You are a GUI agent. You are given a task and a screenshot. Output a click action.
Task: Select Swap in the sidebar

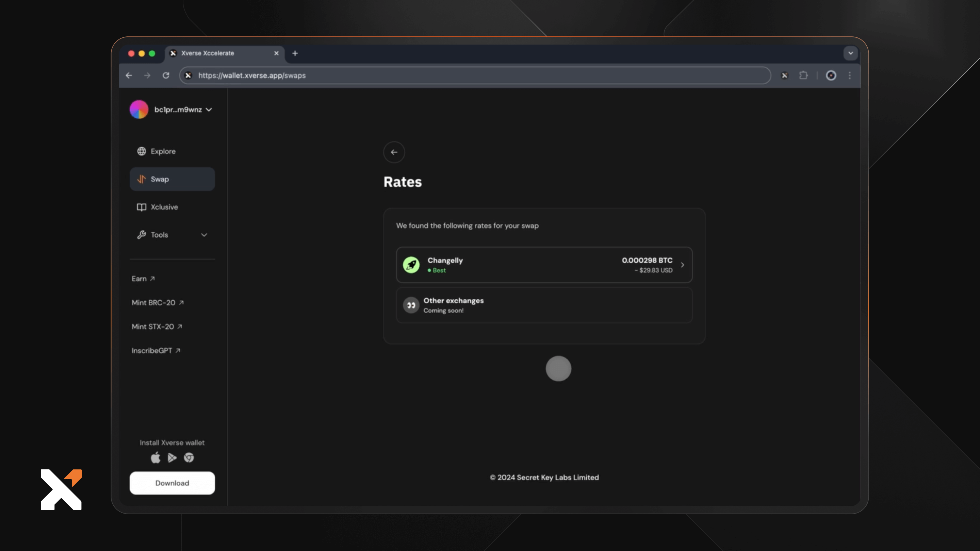(x=172, y=179)
